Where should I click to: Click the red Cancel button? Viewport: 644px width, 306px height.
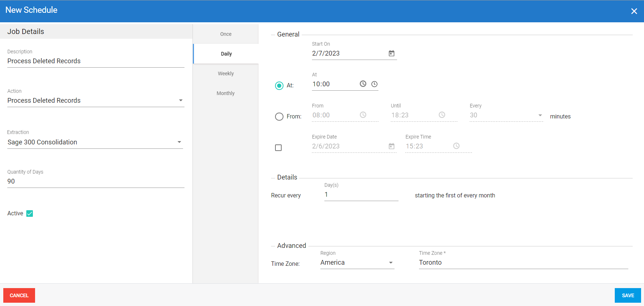coord(19,295)
